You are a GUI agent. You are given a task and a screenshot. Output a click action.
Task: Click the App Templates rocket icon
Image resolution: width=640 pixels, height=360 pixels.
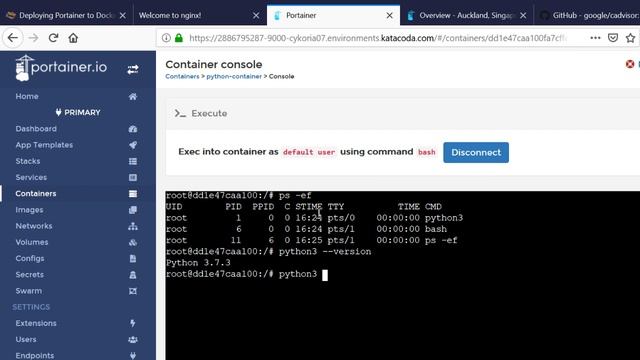pos(133,145)
